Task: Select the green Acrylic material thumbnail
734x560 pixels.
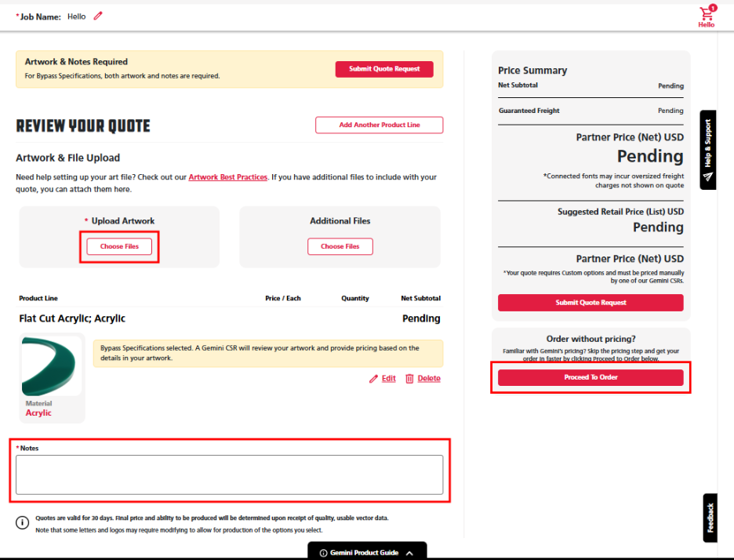Action: pyautogui.click(x=51, y=366)
